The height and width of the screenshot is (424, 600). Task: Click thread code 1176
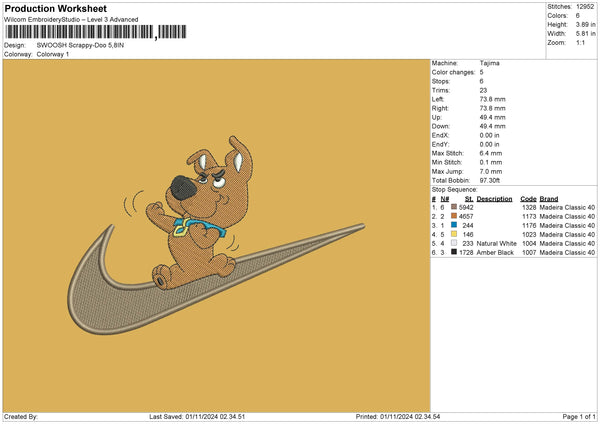click(x=529, y=225)
